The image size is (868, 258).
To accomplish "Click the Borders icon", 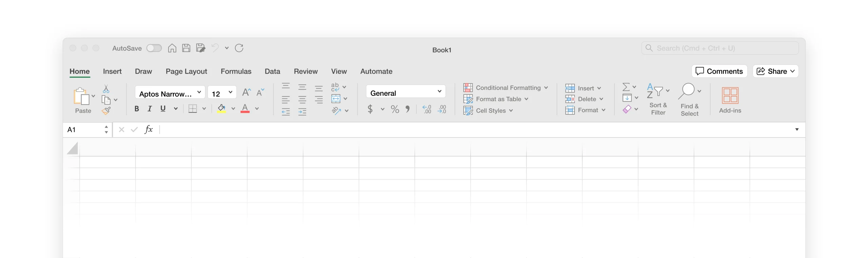I will (x=193, y=109).
